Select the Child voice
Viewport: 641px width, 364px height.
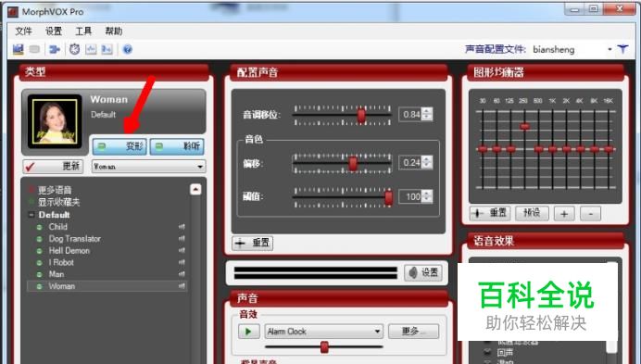point(58,227)
